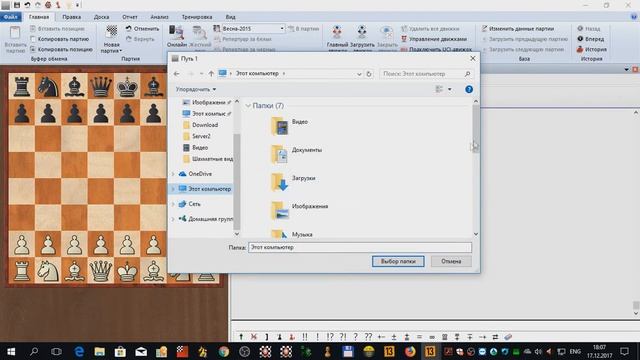Go up one folder level in the dialog
This screenshot has width=640, height=360.
coord(211,74)
